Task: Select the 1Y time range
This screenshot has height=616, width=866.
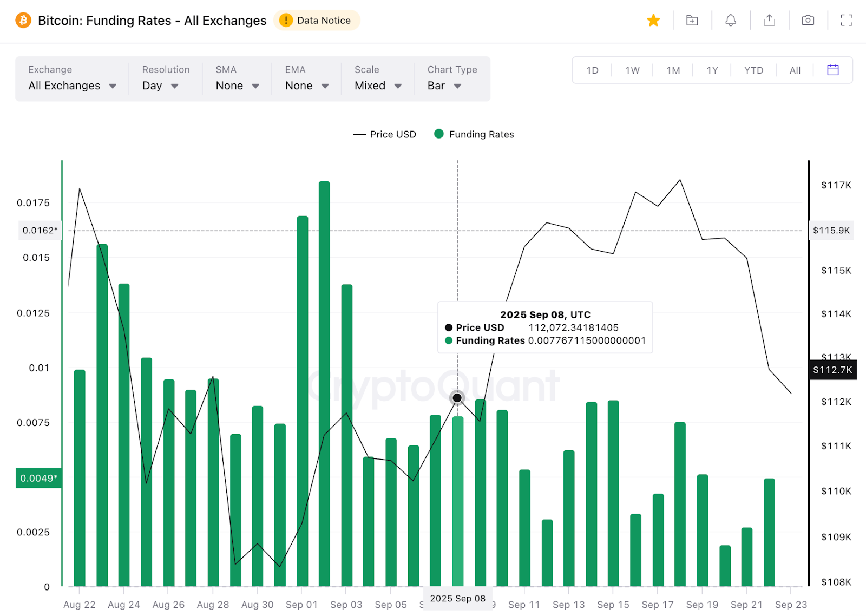Action: pyautogui.click(x=712, y=70)
